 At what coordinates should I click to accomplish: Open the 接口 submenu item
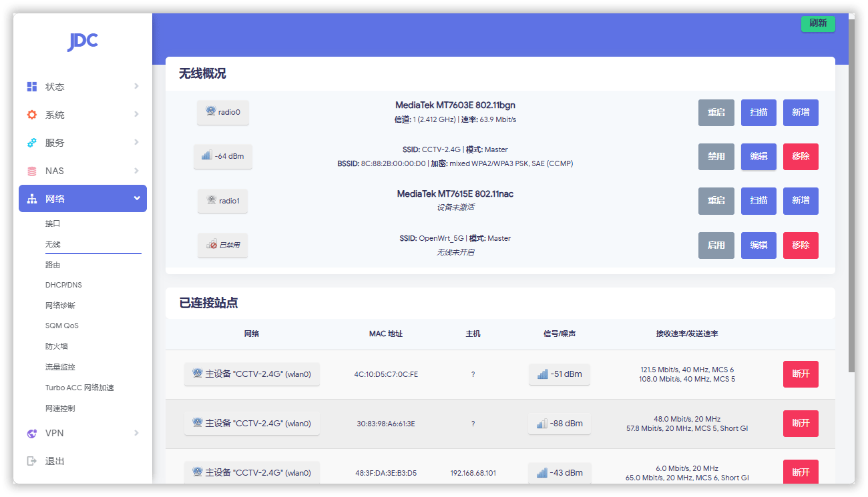(x=53, y=223)
